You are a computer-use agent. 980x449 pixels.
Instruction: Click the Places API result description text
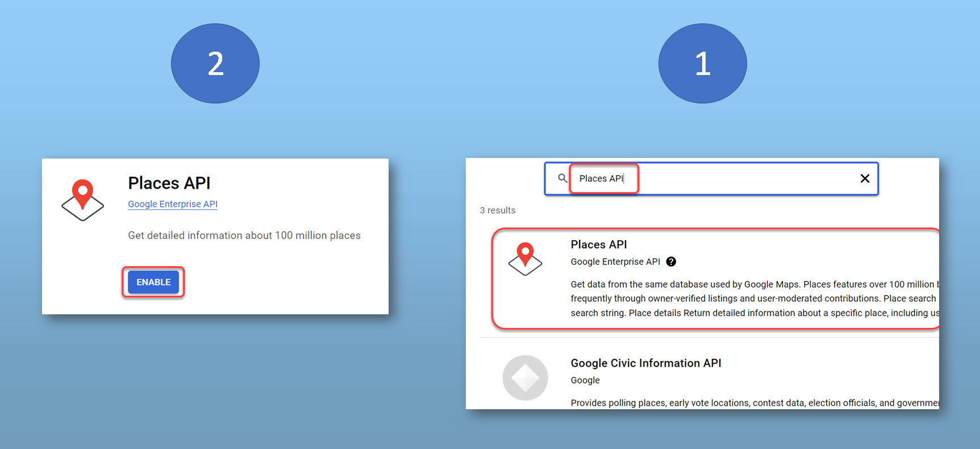754,298
